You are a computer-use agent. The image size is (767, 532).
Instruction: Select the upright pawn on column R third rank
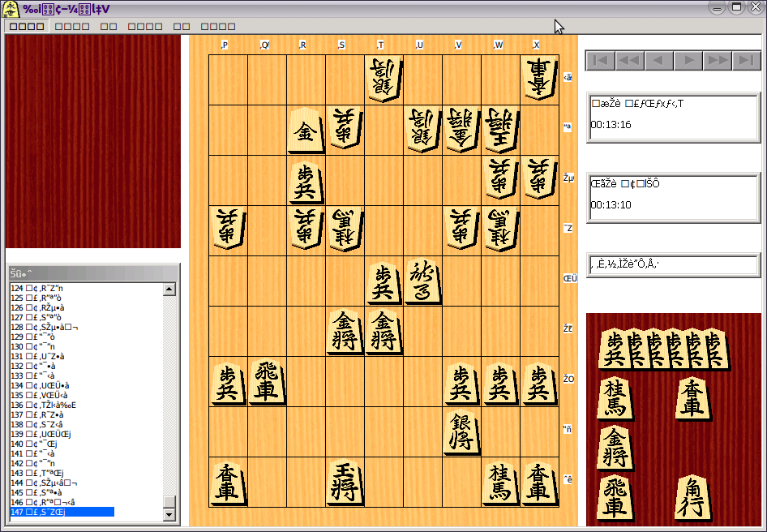306,181
